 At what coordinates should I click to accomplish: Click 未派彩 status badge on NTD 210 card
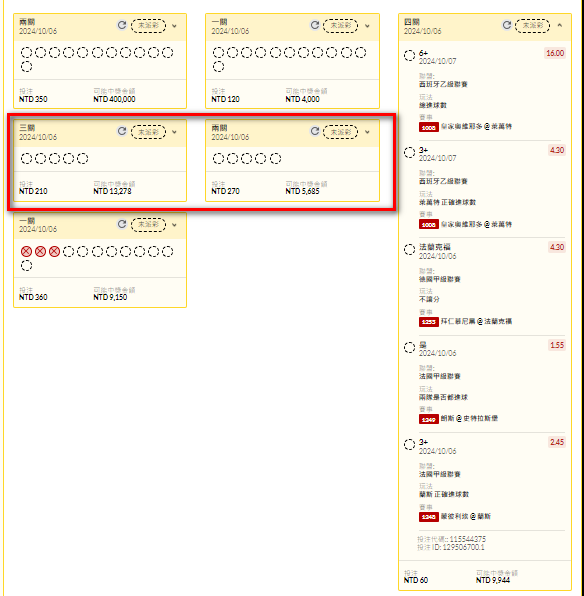148,132
